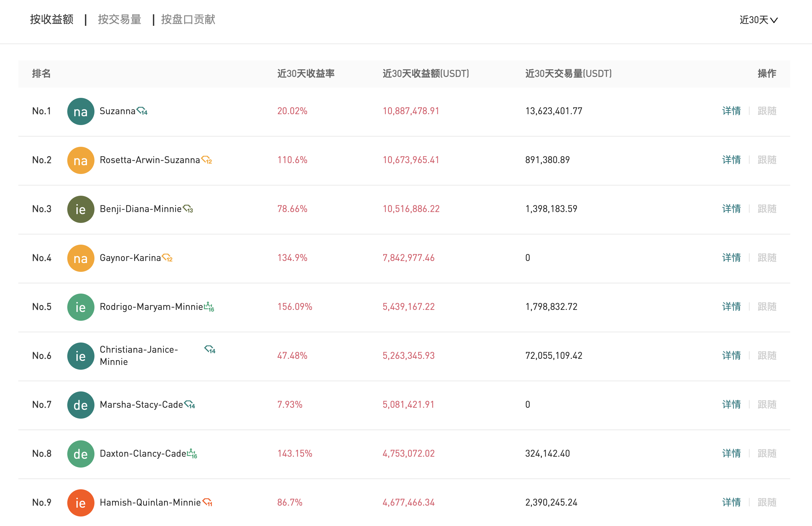Click Daxton-Clancy-Cade's green 'de' avatar
The width and height of the screenshot is (812, 526).
81,454
